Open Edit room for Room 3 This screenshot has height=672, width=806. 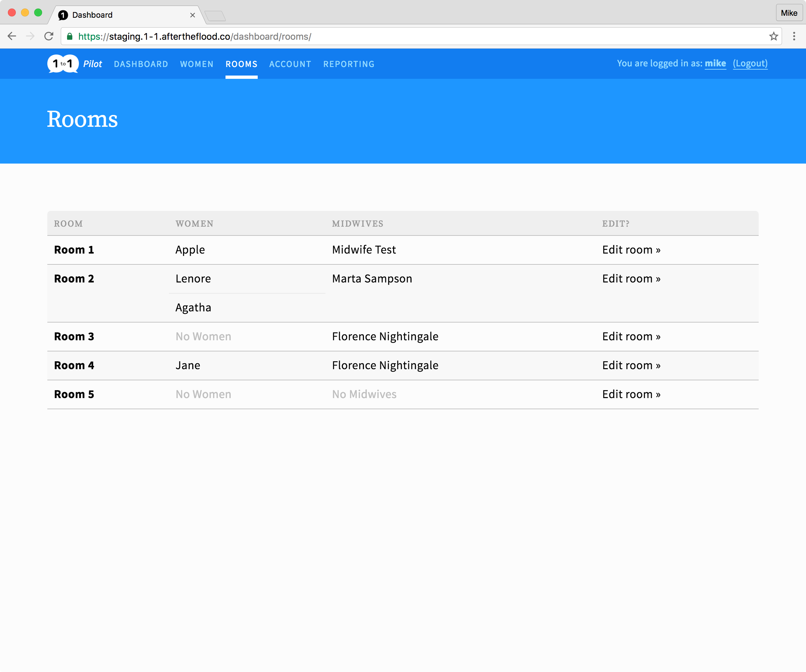pyautogui.click(x=631, y=336)
